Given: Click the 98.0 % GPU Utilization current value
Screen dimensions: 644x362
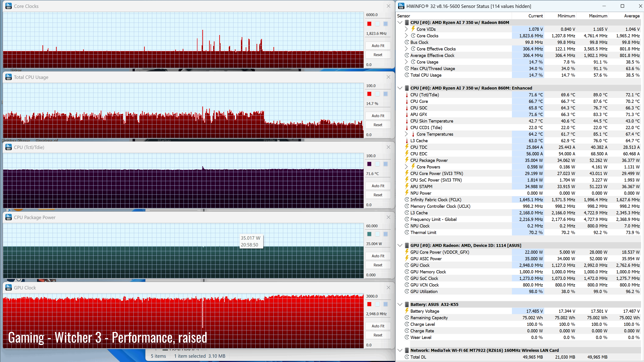Looking at the screenshot, I should 535,291.
